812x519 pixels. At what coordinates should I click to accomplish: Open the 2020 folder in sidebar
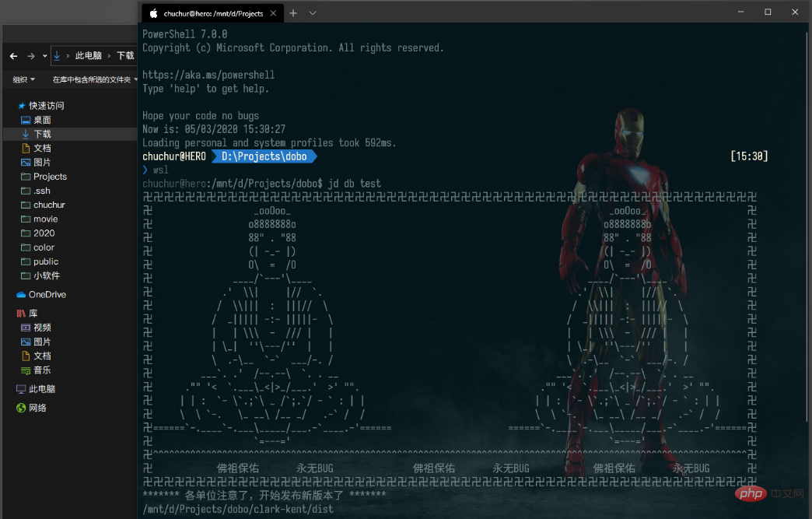[44, 233]
